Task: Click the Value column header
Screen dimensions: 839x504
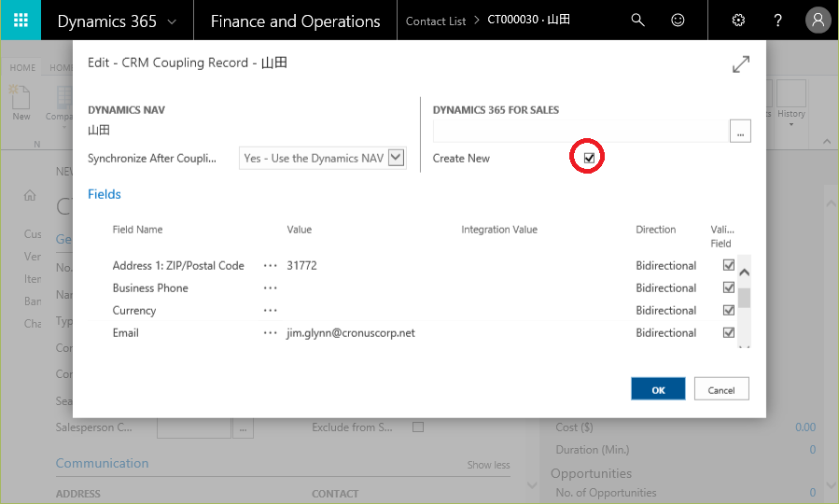Action: (299, 230)
